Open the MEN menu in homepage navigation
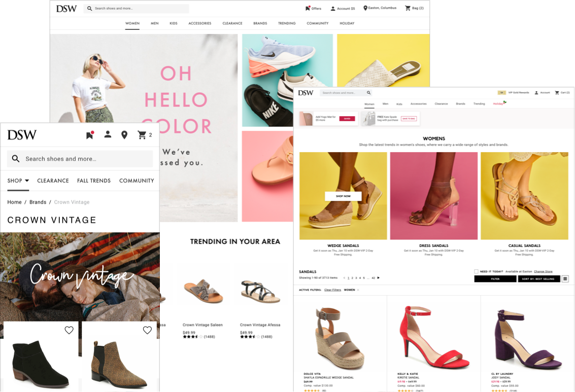This screenshot has width=575, height=392. [x=155, y=23]
